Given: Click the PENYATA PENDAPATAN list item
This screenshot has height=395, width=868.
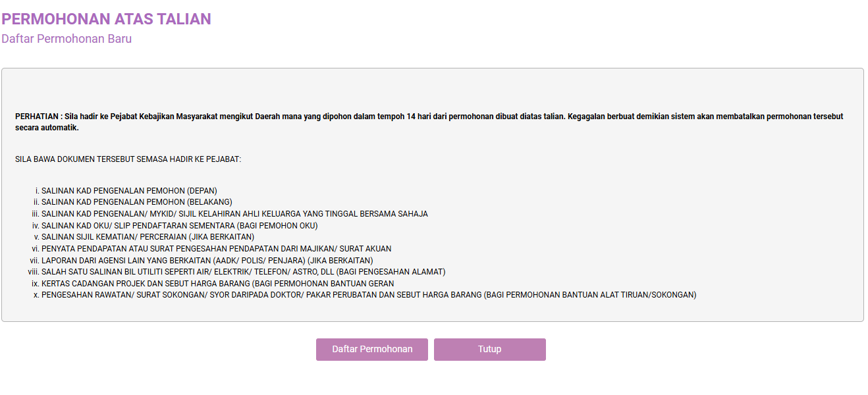Looking at the screenshot, I should coord(216,249).
